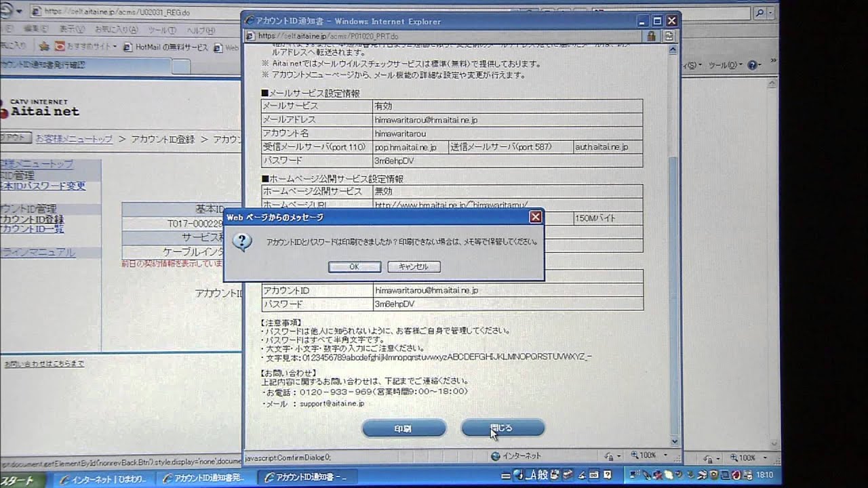Click the アカウントID一覧 sidebar link

tap(32, 230)
